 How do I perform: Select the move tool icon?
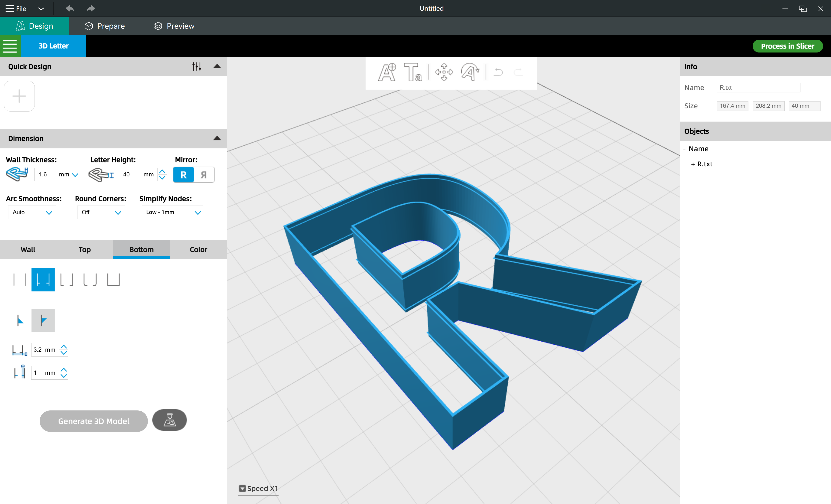pyautogui.click(x=444, y=72)
